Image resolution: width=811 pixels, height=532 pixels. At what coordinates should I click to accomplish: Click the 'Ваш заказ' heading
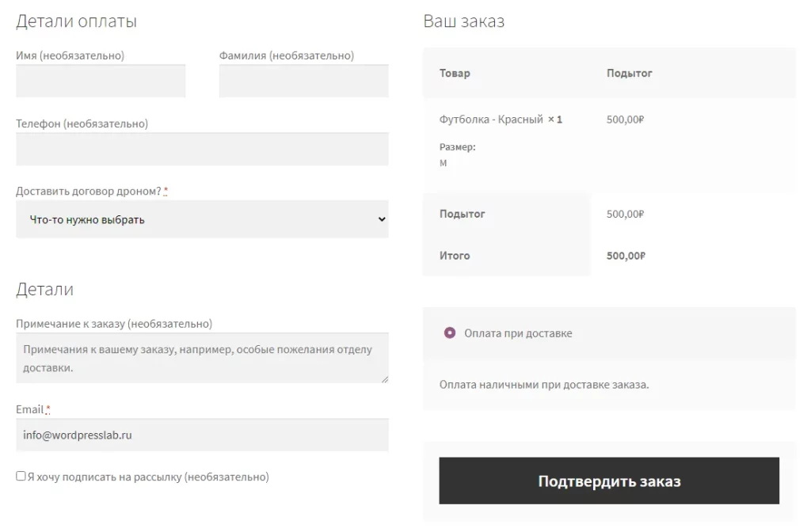(463, 21)
